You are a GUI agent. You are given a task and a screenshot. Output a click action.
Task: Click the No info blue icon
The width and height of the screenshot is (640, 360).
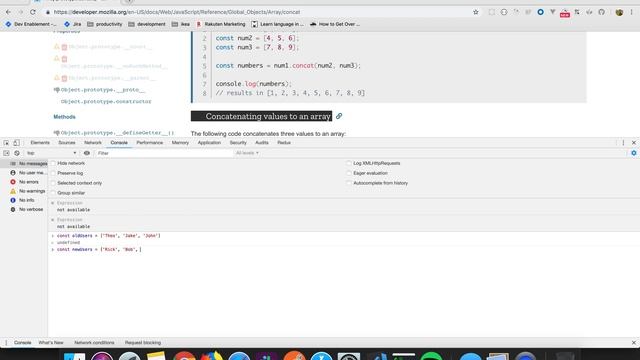[13, 200]
